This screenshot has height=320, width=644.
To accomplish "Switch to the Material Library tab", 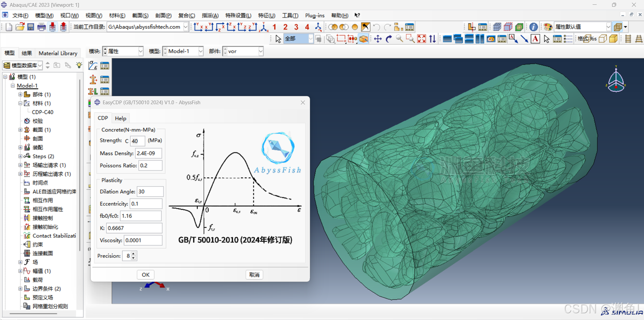I will [x=58, y=53].
